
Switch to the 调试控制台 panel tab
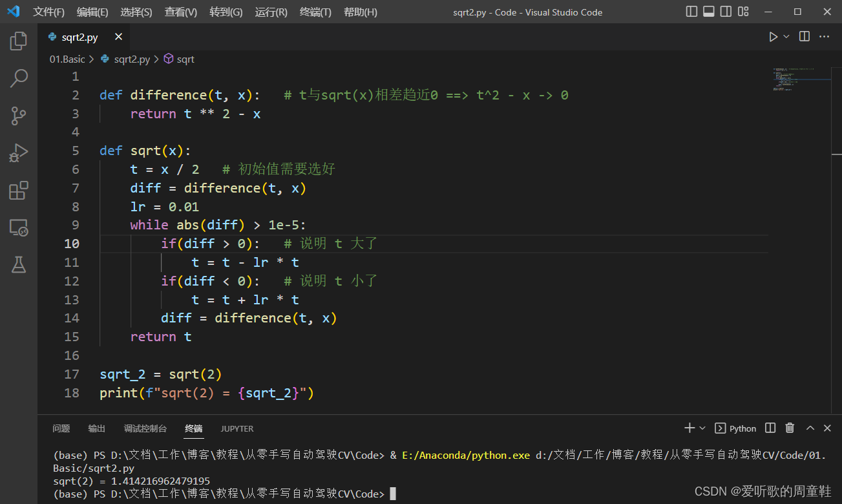[145, 428]
